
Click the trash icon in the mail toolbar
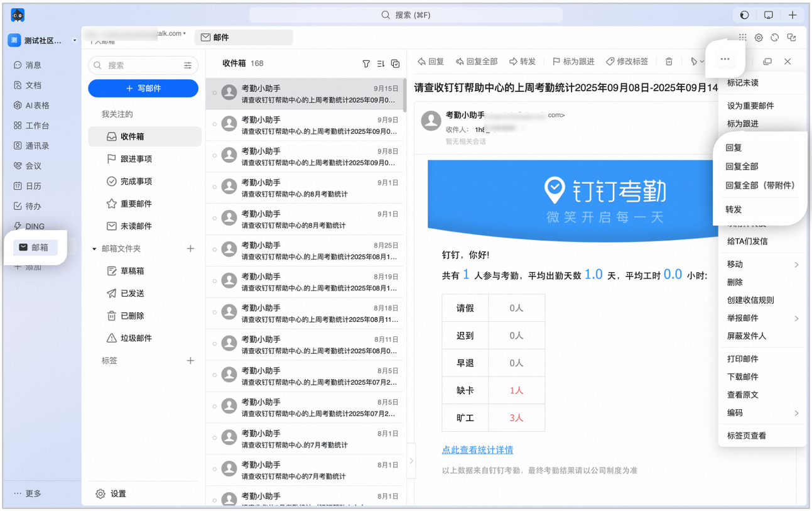tap(669, 62)
